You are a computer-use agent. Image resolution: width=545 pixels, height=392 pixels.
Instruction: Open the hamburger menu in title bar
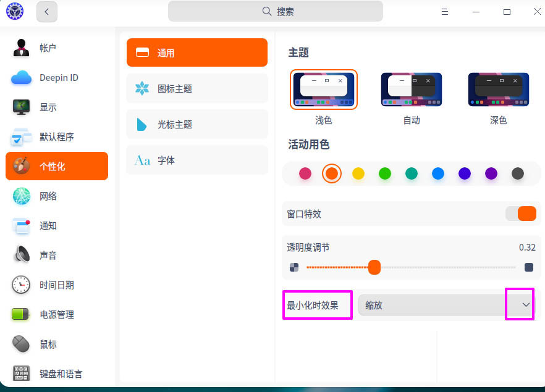coord(444,11)
